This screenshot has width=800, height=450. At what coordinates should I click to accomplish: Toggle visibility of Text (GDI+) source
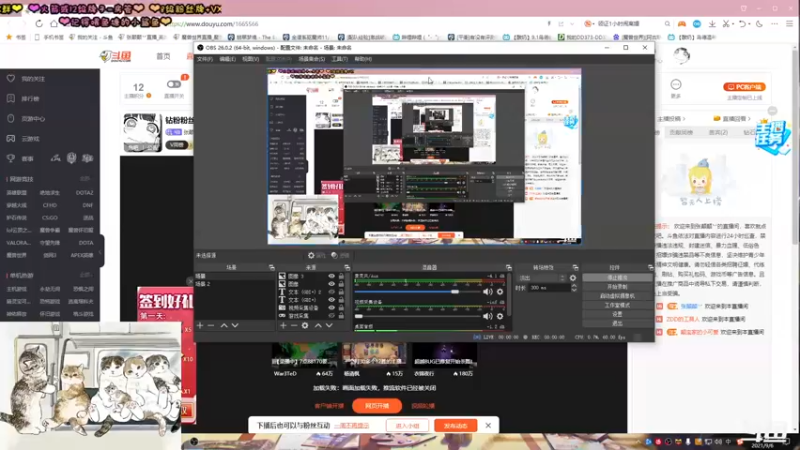[332, 300]
